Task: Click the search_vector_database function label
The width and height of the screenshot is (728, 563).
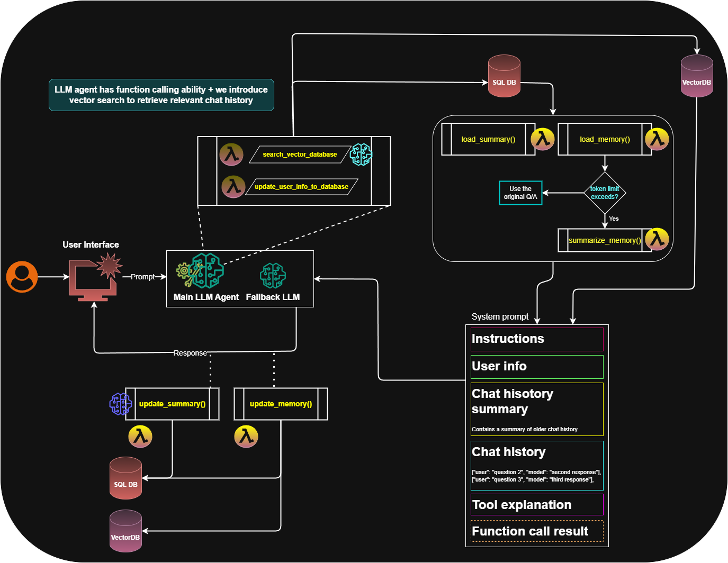Action: 299,155
